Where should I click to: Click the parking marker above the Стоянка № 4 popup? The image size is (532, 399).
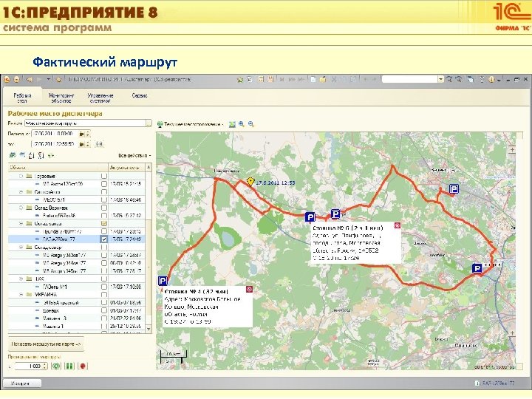pyautogui.click(x=163, y=281)
